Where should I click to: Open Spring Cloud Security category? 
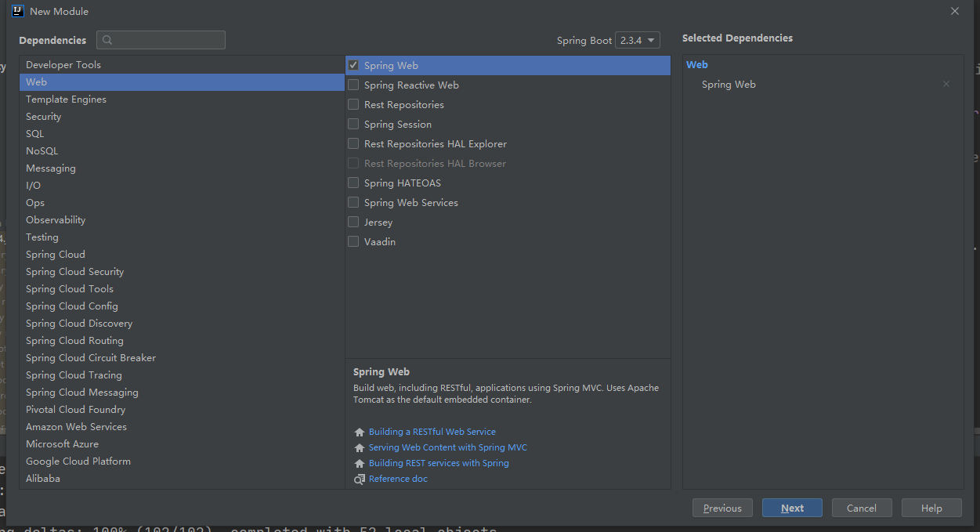coord(182,272)
